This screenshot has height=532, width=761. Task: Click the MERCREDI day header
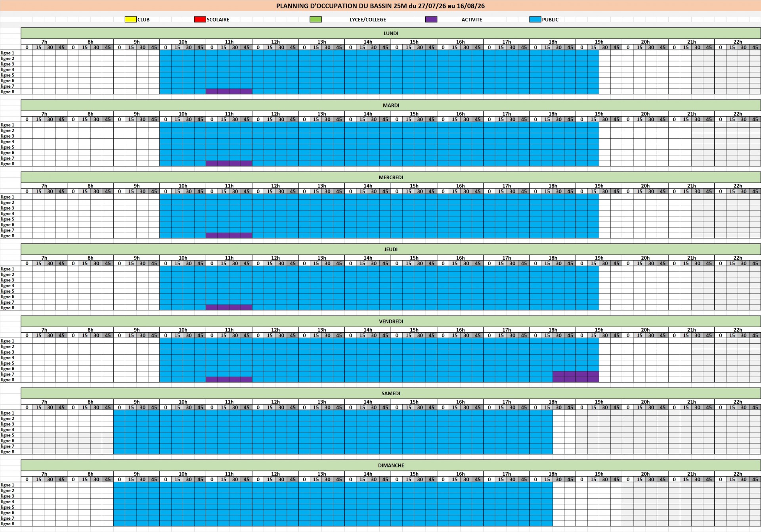coord(391,177)
